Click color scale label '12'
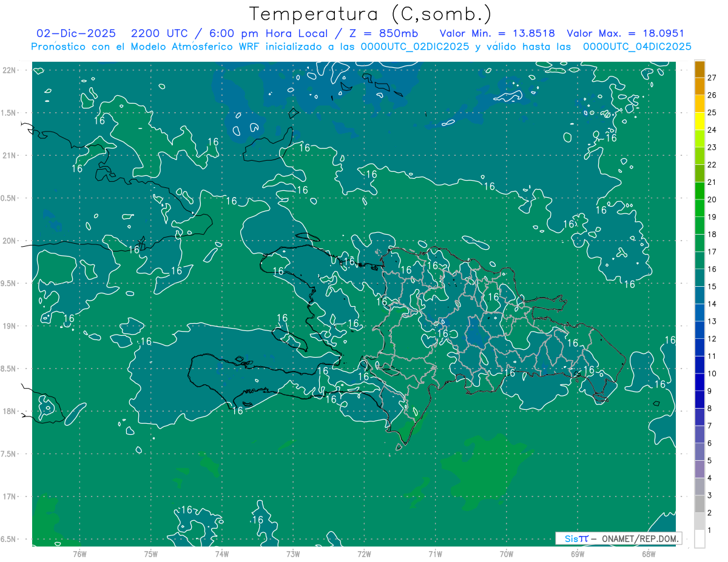The height and width of the screenshot is (562, 728). [x=712, y=339]
